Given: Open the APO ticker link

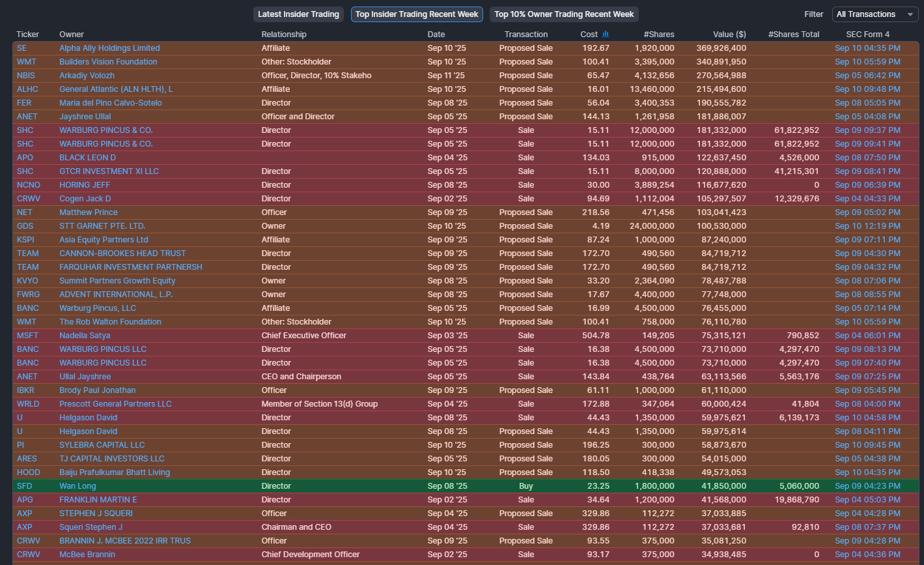Looking at the screenshot, I should [x=25, y=158].
